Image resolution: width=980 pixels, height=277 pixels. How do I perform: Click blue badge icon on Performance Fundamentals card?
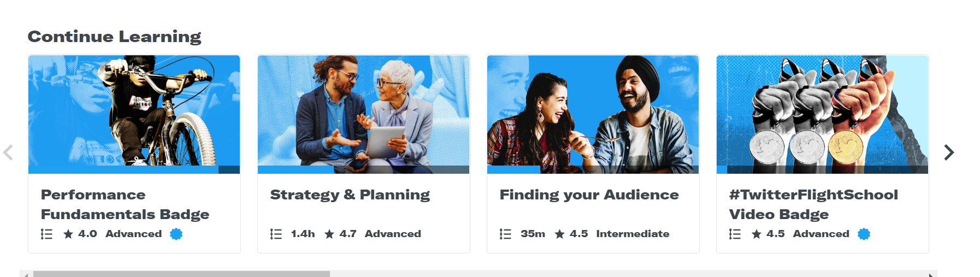(x=176, y=234)
